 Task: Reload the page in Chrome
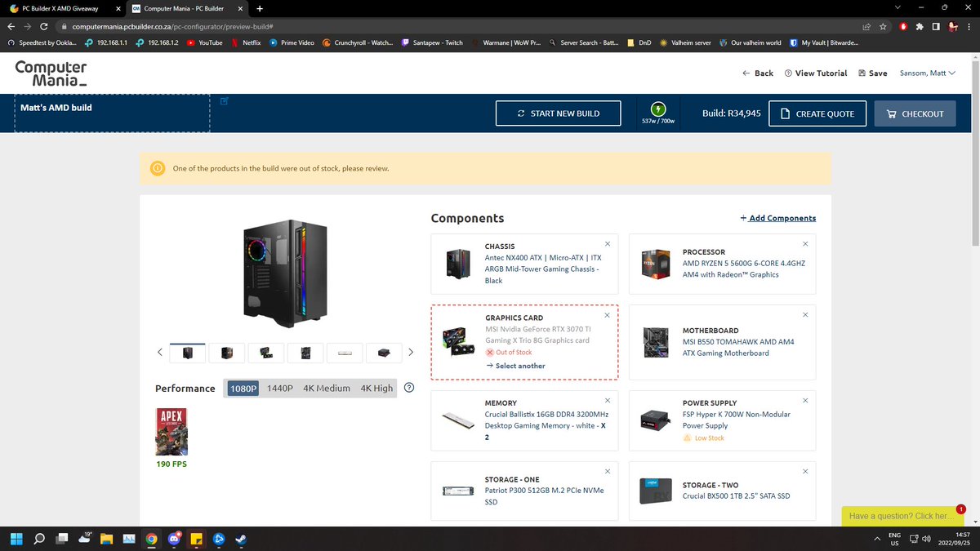(x=46, y=26)
